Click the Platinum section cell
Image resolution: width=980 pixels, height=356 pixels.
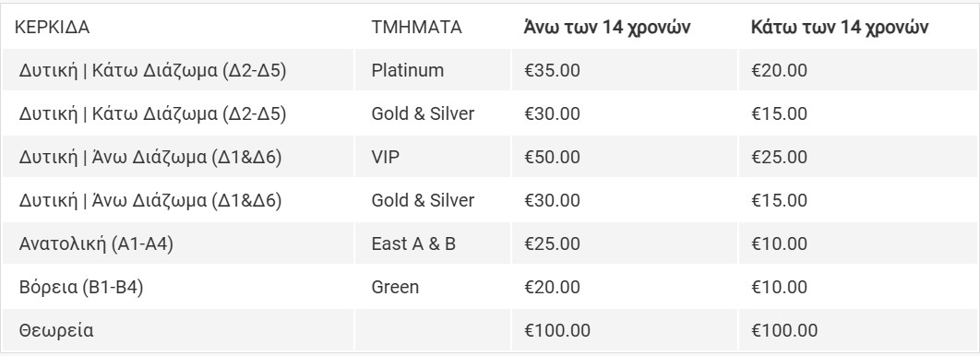tap(408, 71)
